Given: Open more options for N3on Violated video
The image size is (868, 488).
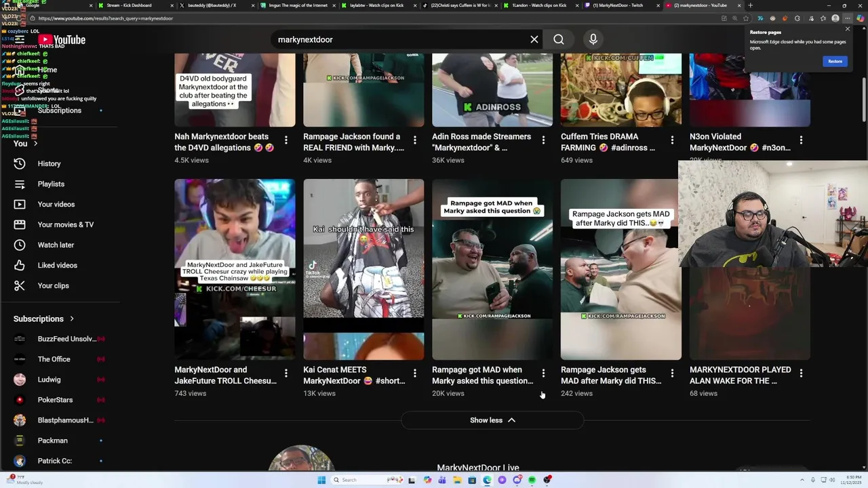Looking at the screenshot, I should point(801,140).
